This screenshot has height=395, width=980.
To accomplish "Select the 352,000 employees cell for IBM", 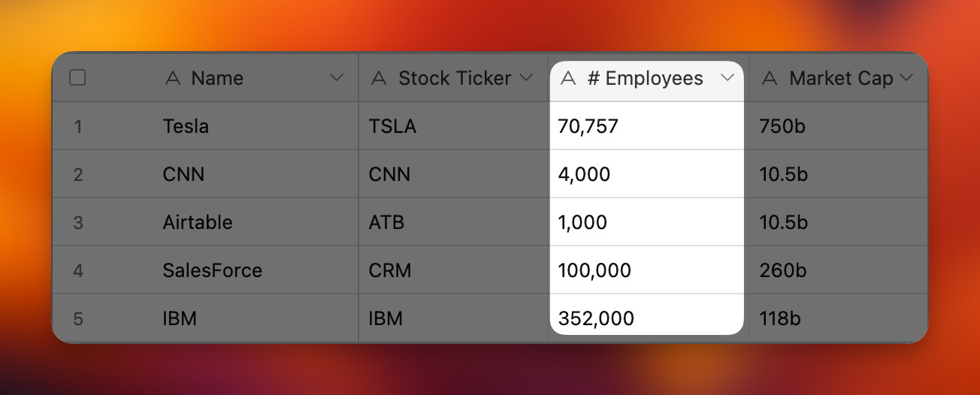I will (596, 318).
